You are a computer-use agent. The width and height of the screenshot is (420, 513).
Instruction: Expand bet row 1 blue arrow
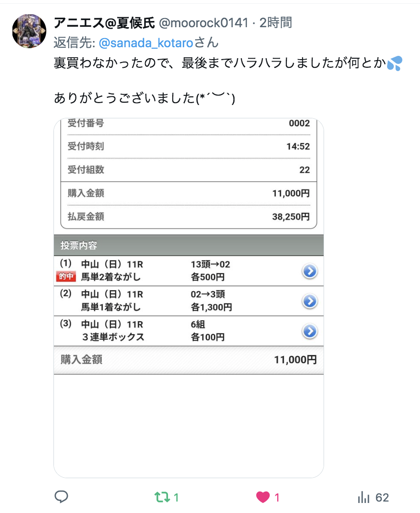click(x=310, y=271)
